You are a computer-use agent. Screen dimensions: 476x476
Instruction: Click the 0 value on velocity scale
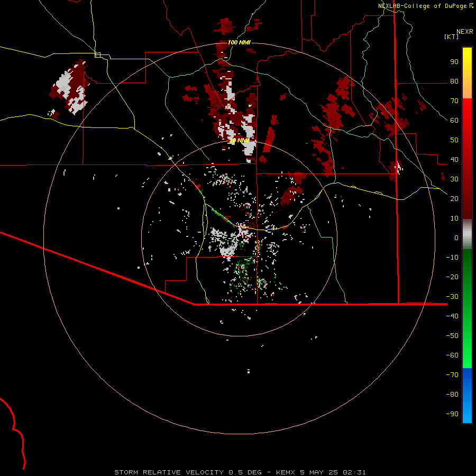click(456, 237)
